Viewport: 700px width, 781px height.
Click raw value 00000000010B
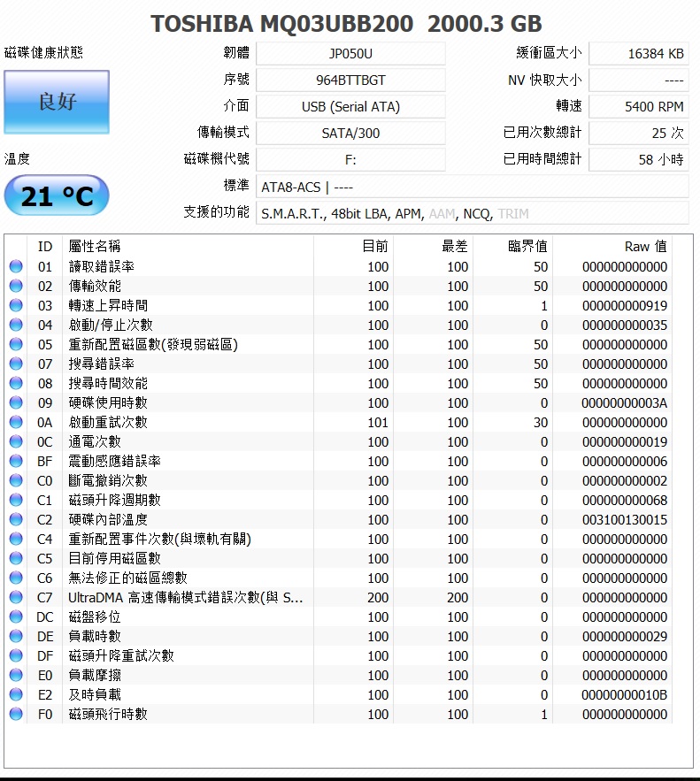(x=624, y=694)
